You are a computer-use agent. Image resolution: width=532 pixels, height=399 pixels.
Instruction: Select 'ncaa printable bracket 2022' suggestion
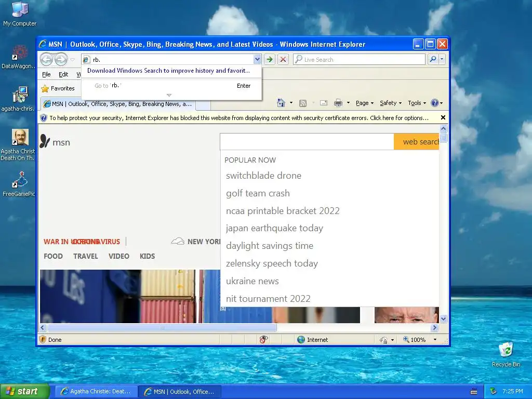coord(283,211)
